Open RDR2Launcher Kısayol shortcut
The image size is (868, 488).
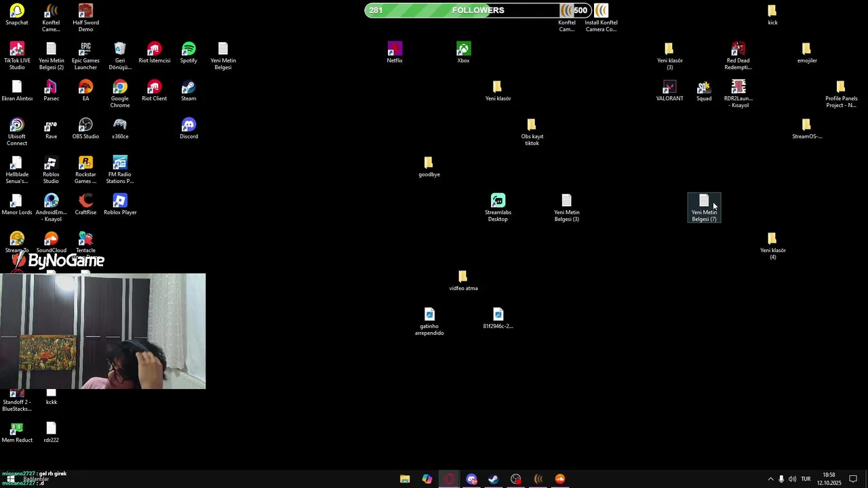[x=738, y=94]
